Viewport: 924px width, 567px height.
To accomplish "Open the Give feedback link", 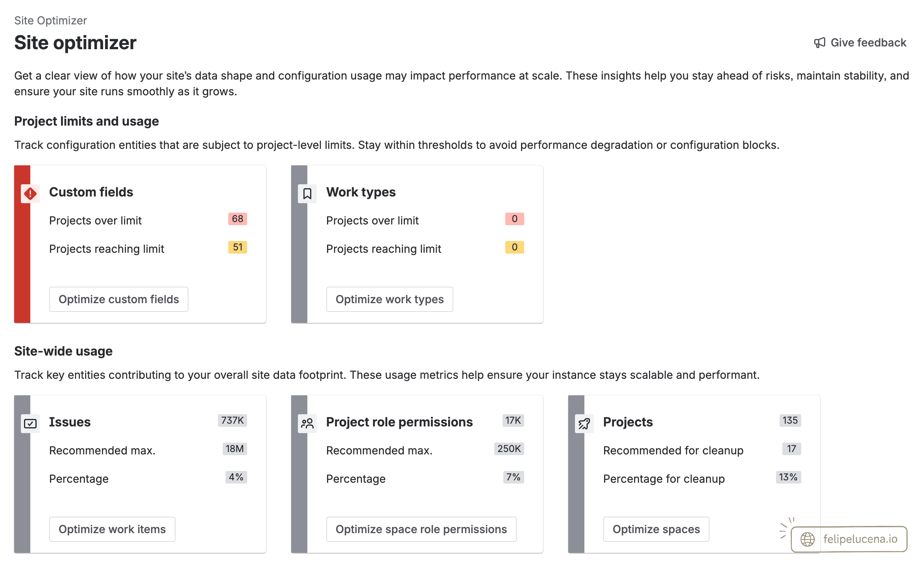I will (860, 43).
